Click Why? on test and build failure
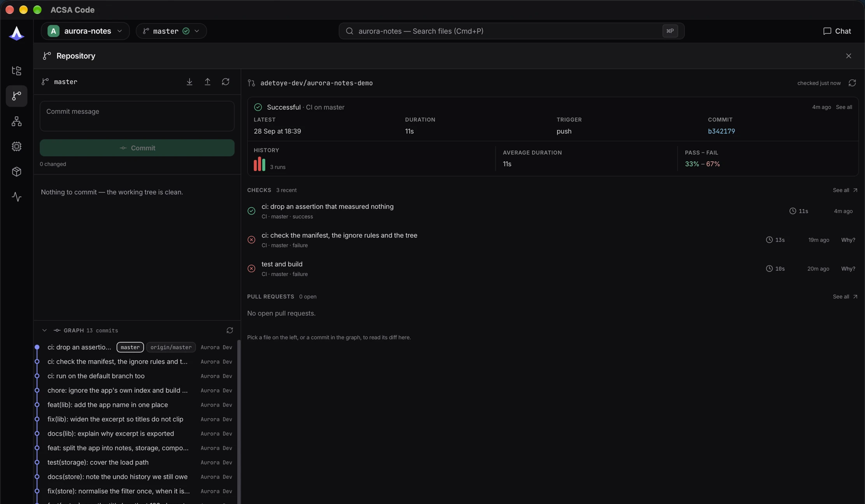Viewport: 865px width, 504px height. 848,269
